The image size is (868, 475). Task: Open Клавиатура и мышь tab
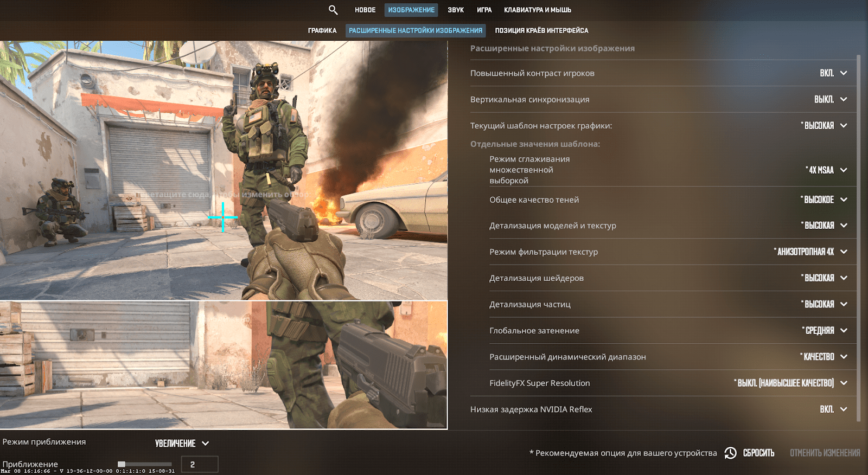[x=538, y=10]
